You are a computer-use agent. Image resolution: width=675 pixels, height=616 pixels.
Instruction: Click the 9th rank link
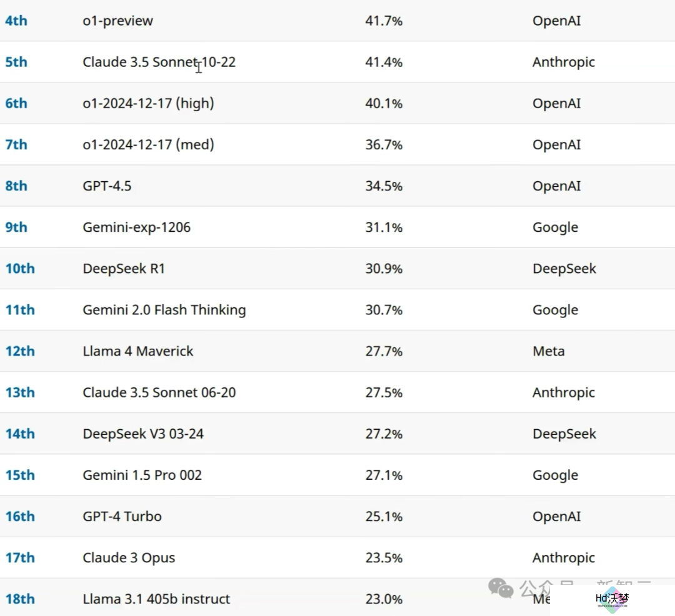tap(16, 227)
